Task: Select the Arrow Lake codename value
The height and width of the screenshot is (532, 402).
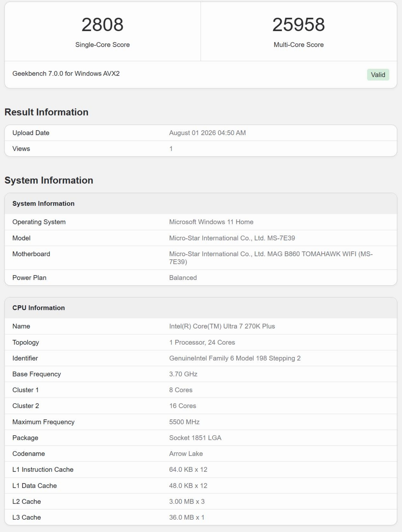Action: pos(186,454)
